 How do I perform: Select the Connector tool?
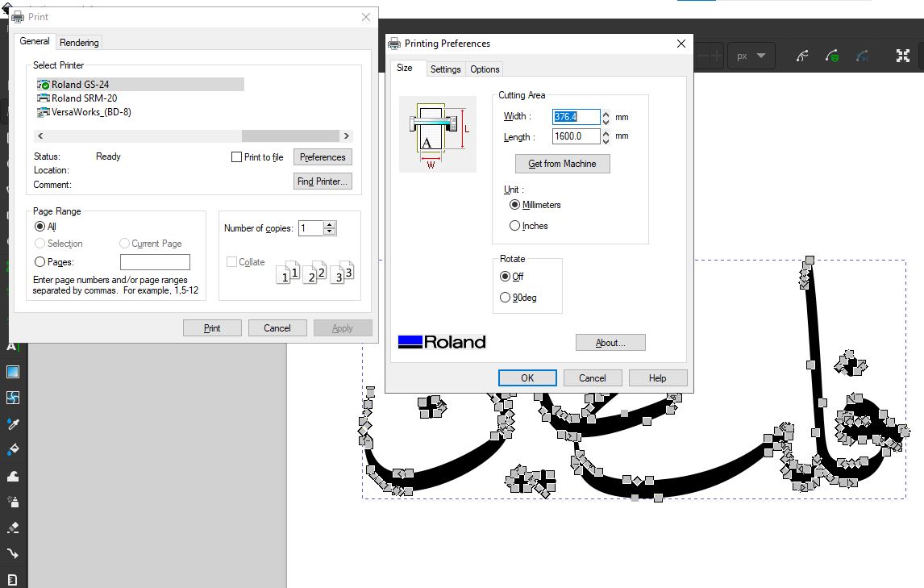12,554
